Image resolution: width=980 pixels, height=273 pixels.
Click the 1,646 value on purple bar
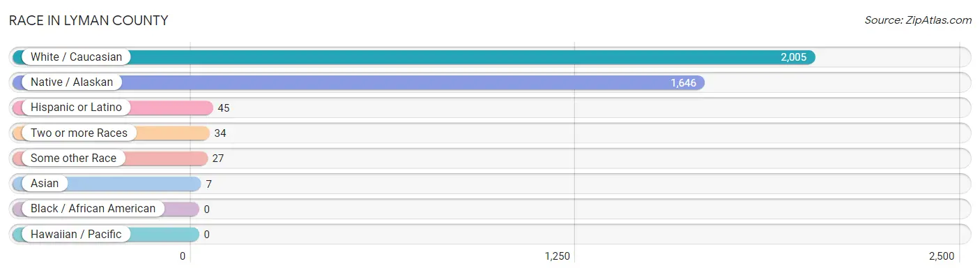[683, 82]
